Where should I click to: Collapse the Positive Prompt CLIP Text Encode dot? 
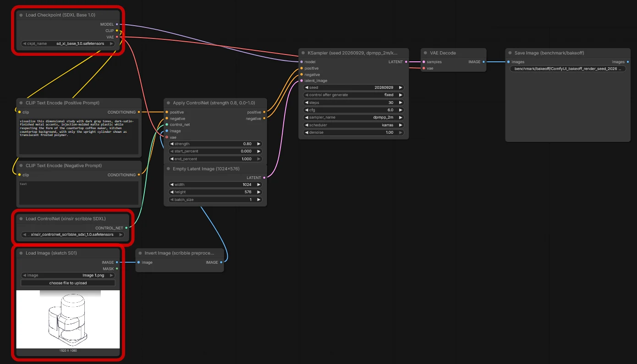pos(21,103)
